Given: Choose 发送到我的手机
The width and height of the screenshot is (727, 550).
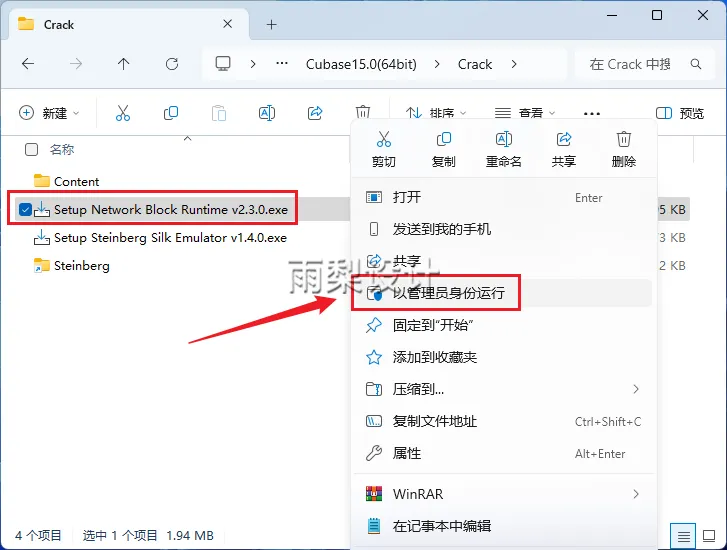Looking at the screenshot, I should click(504, 229).
